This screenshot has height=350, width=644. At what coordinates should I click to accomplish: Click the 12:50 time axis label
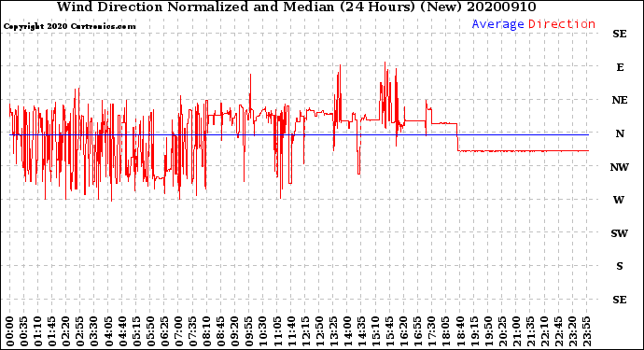click(x=319, y=331)
